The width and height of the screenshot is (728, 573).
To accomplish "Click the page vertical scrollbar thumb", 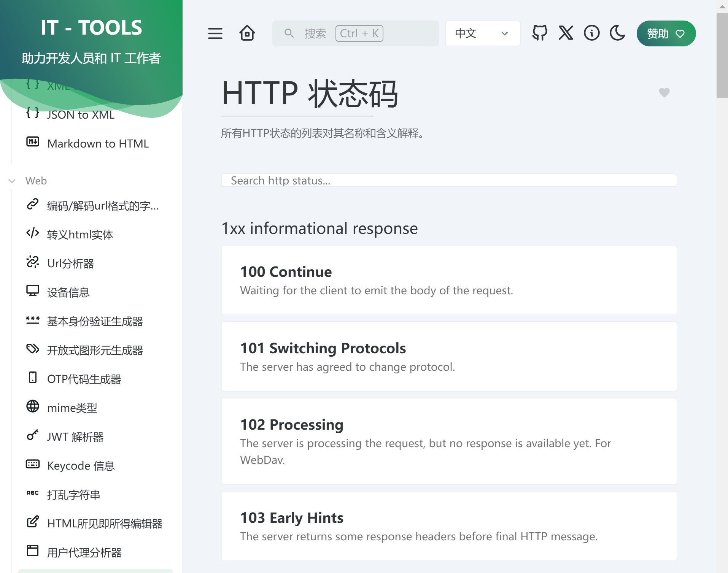I will (722, 56).
